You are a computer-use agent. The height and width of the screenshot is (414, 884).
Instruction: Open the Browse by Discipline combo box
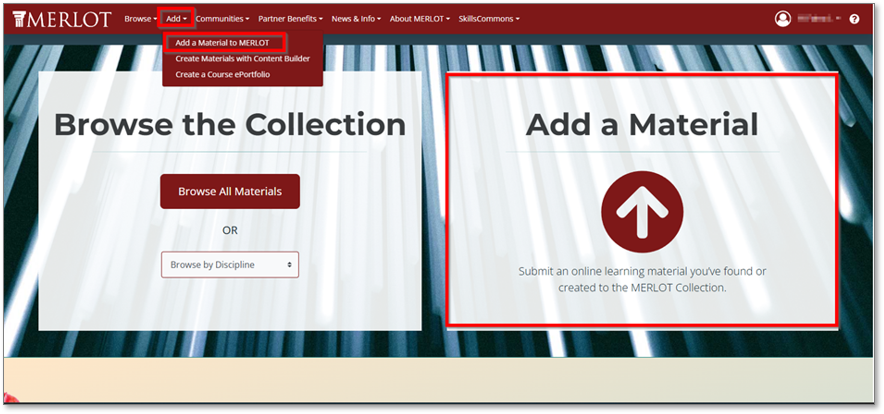point(229,265)
